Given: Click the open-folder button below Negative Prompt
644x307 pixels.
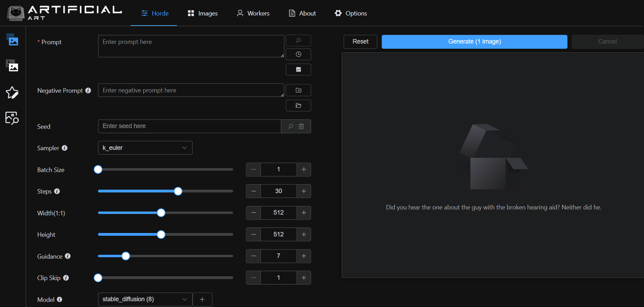Looking at the screenshot, I should pyautogui.click(x=298, y=105).
